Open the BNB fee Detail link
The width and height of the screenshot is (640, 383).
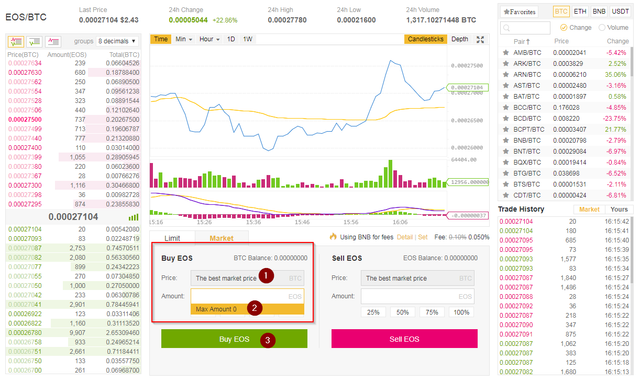(x=404, y=237)
